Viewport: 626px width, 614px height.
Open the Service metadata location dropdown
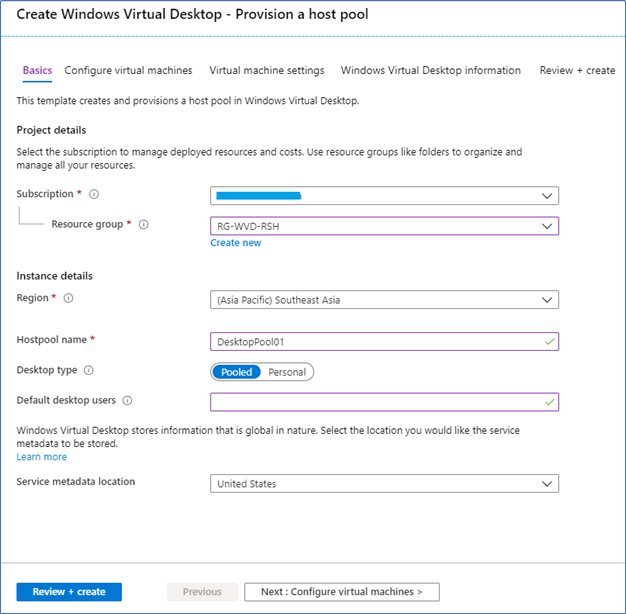click(384, 483)
